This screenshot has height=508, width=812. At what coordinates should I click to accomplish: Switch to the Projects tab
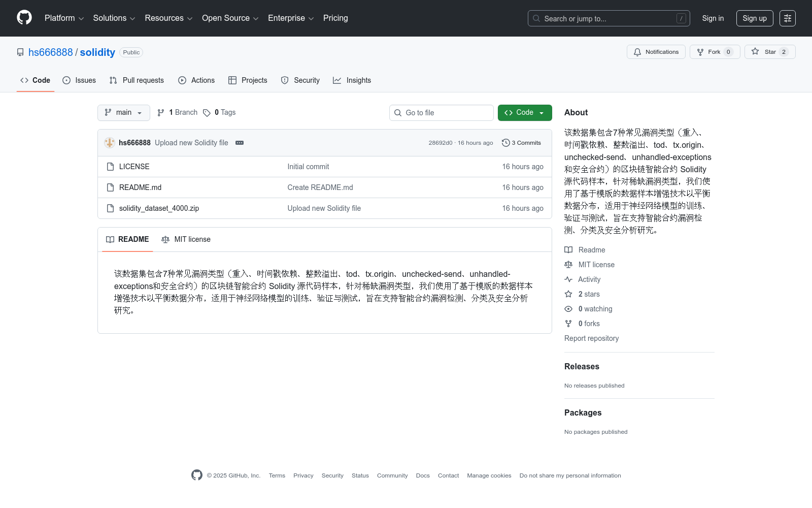pyautogui.click(x=248, y=80)
